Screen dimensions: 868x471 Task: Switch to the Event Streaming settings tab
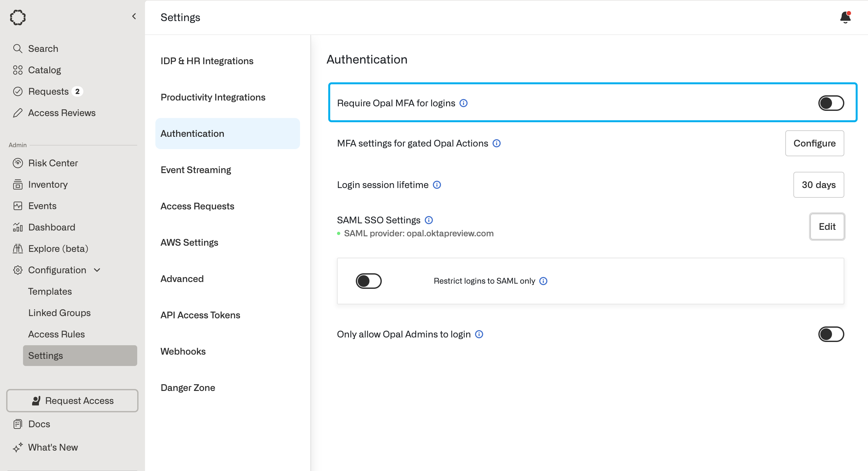[x=196, y=170]
